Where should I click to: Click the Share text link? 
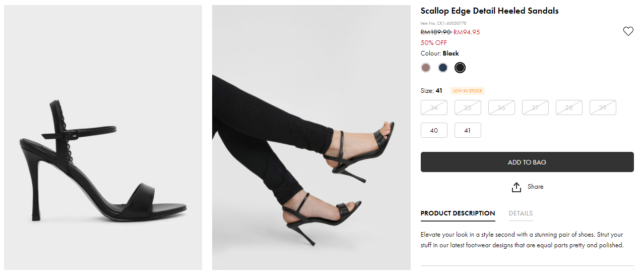pyautogui.click(x=535, y=187)
